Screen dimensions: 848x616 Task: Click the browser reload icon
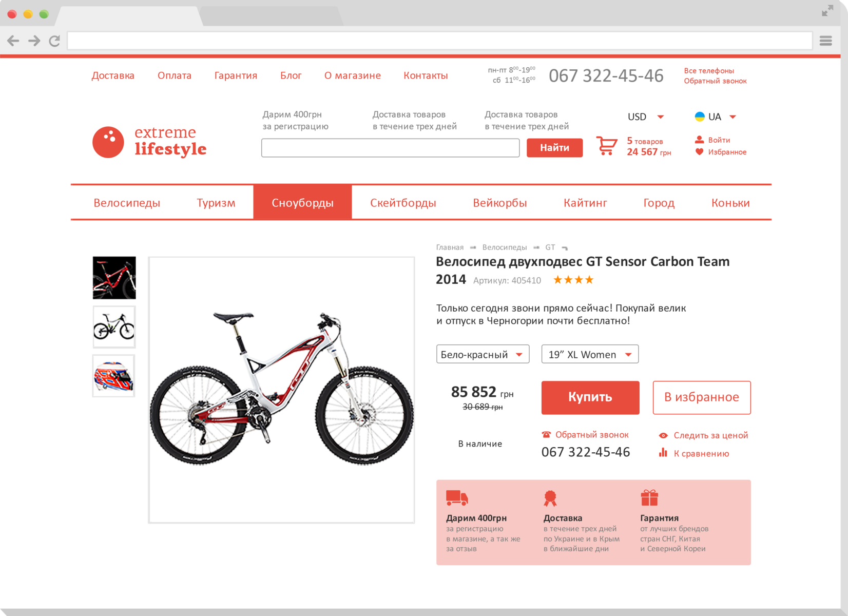tap(54, 41)
